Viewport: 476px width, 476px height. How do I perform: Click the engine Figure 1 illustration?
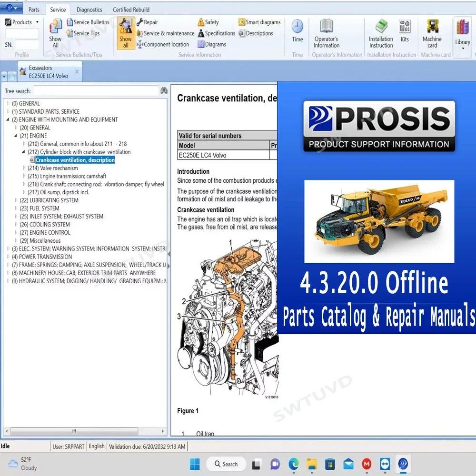(228, 318)
